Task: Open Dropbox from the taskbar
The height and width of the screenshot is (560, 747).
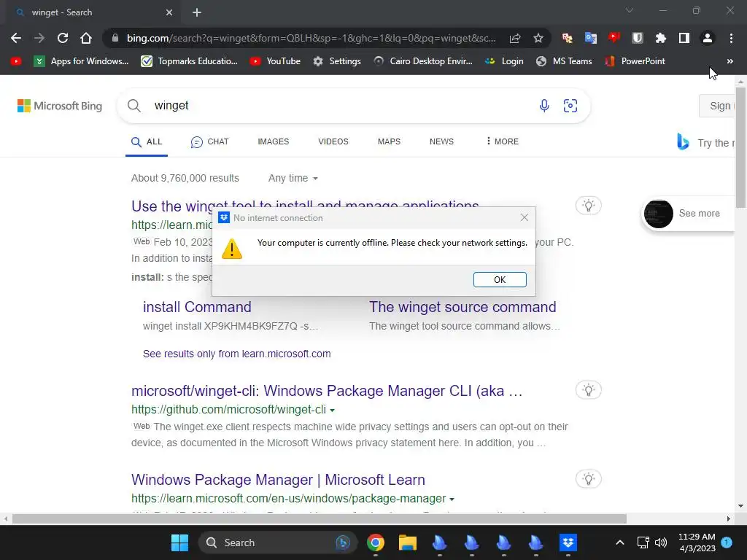Action: pos(568,542)
